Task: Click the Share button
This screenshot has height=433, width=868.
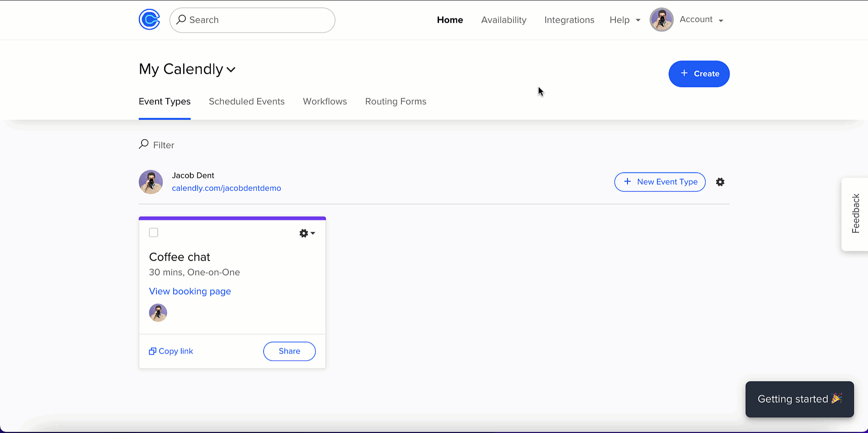Action: (x=289, y=351)
